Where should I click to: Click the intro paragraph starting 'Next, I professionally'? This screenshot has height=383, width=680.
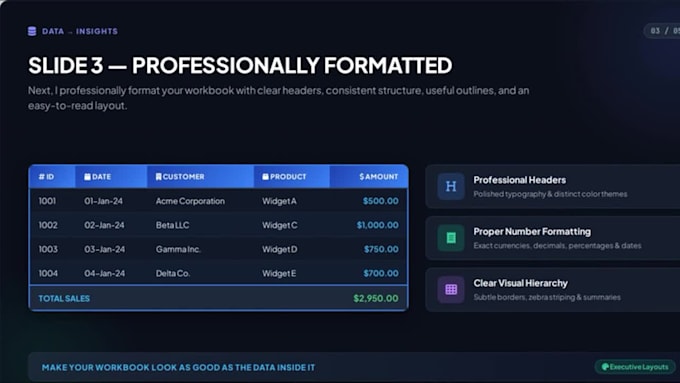278,98
